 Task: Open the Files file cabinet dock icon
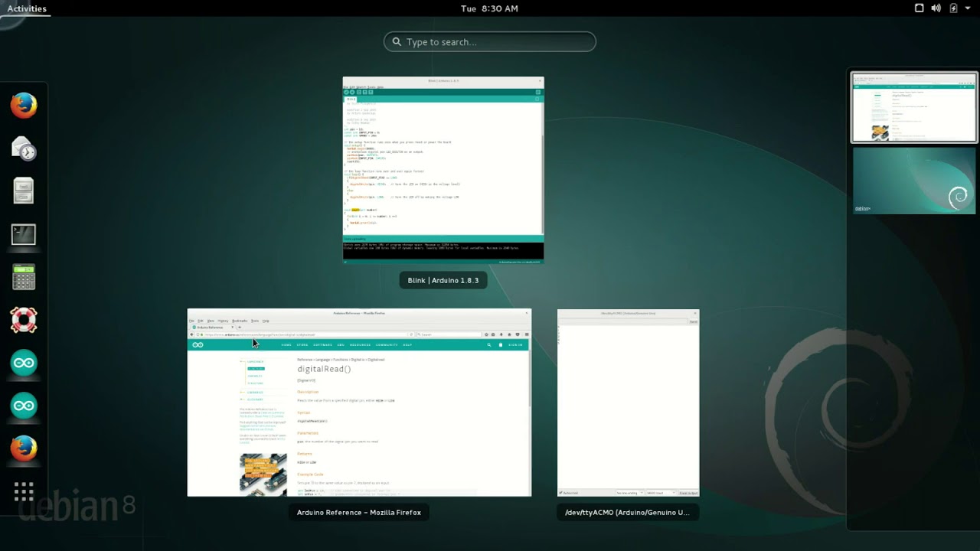click(24, 191)
